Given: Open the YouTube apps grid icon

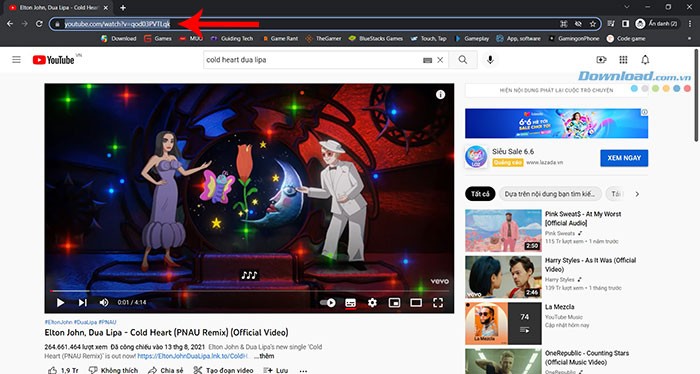Looking at the screenshot, I should [x=623, y=60].
